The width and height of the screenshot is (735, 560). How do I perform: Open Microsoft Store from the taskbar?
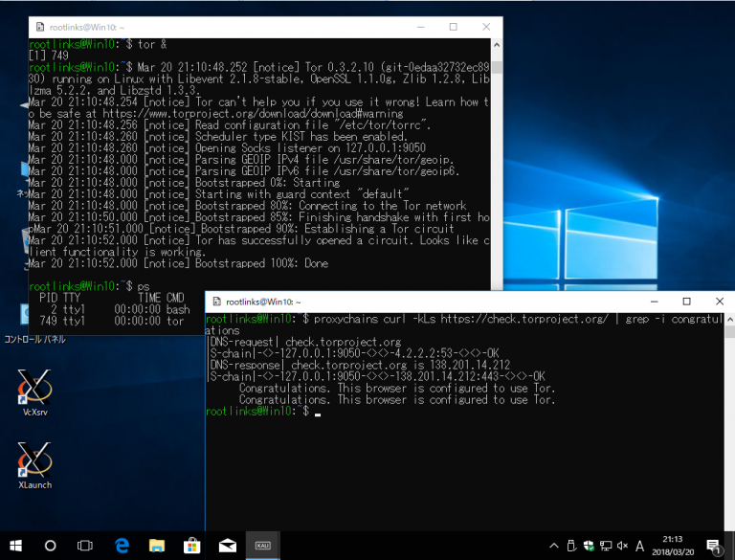pos(191,546)
